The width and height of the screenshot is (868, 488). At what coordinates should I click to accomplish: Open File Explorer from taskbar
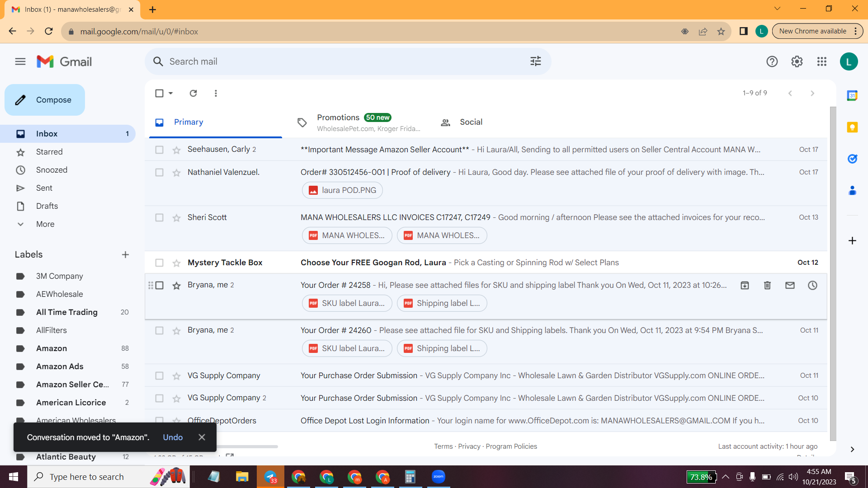pos(242,477)
